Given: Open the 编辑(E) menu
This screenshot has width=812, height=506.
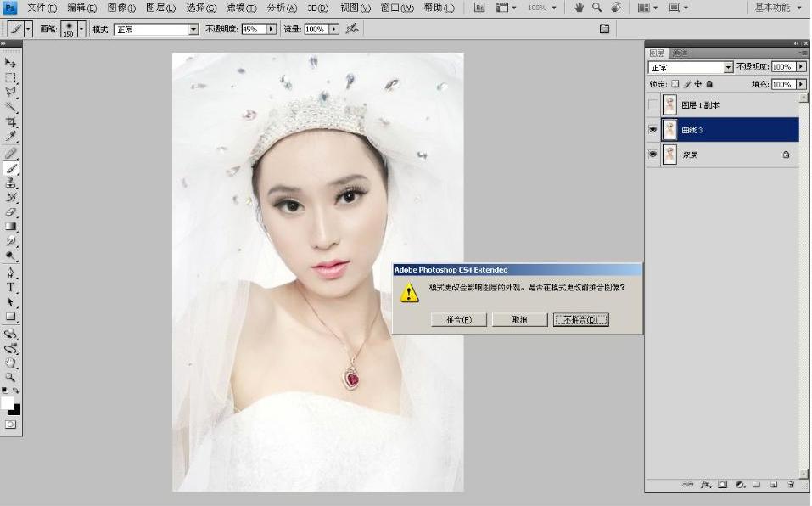Looking at the screenshot, I should pos(81,8).
